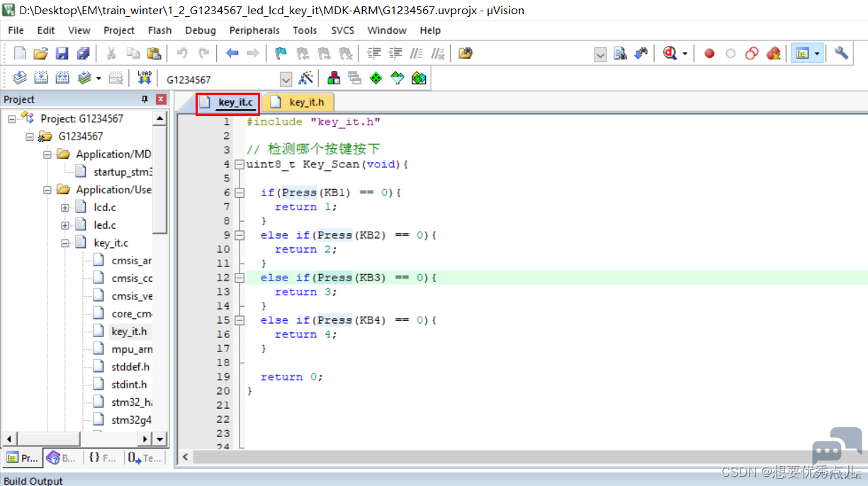Switch to key_it.c editor tab
Image resolution: width=868 pixels, height=486 pixels.
(227, 102)
